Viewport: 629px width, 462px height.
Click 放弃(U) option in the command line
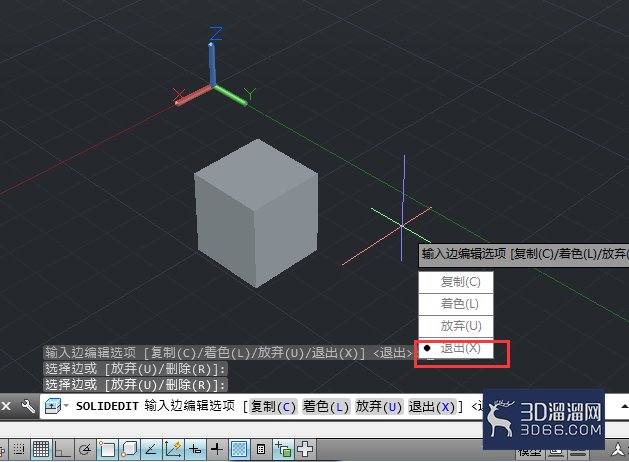379,407
